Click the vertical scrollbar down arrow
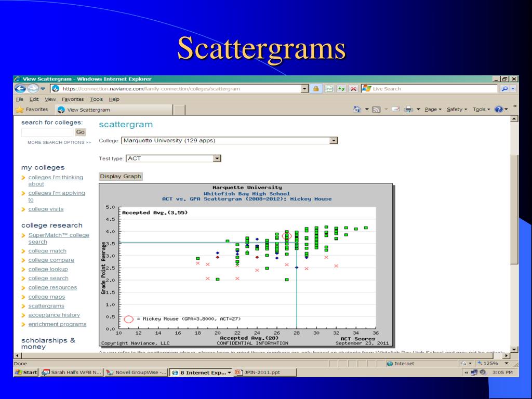The image size is (532, 399). pos(514,349)
